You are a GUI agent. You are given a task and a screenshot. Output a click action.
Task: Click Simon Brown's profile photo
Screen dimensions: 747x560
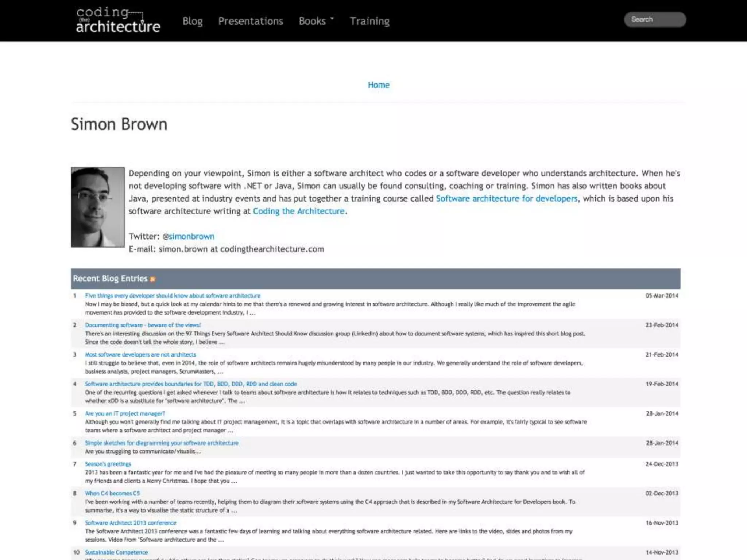pyautogui.click(x=97, y=207)
